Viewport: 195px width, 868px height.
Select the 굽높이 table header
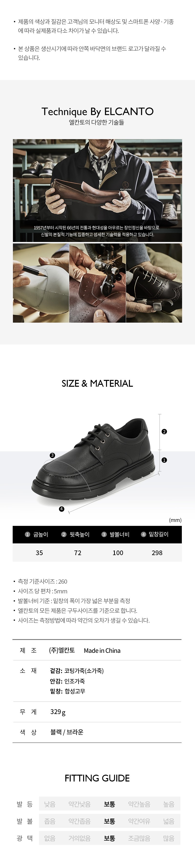37,534
